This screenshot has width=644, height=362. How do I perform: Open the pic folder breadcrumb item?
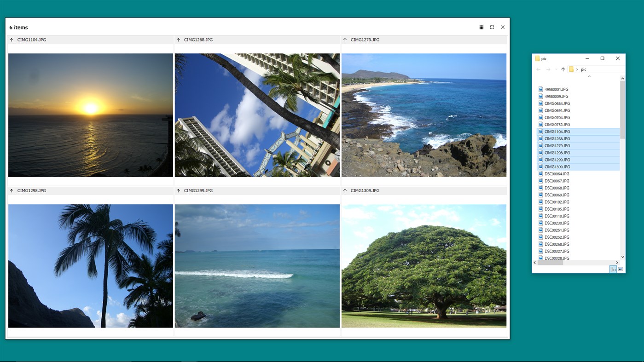click(x=583, y=69)
